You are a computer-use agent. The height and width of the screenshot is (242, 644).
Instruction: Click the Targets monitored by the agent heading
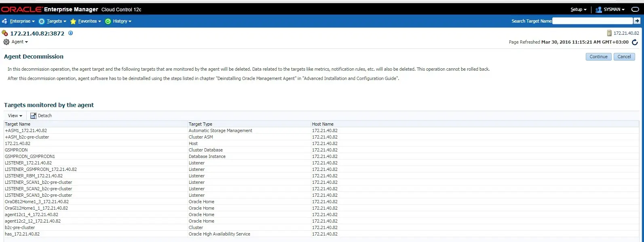coord(49,105)
